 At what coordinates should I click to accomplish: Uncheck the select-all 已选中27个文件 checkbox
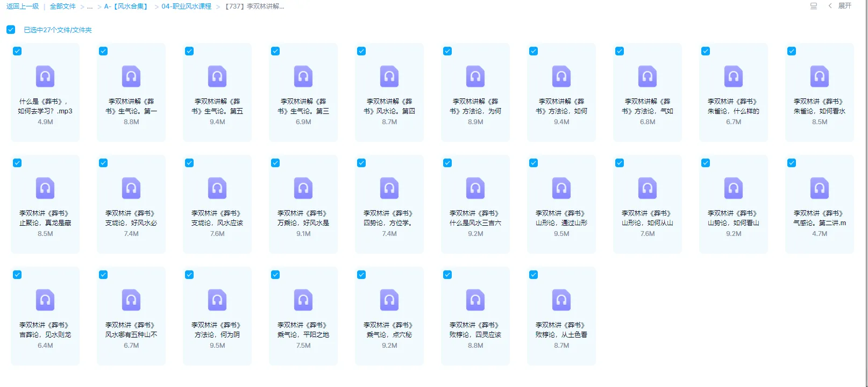coord(11,30)
